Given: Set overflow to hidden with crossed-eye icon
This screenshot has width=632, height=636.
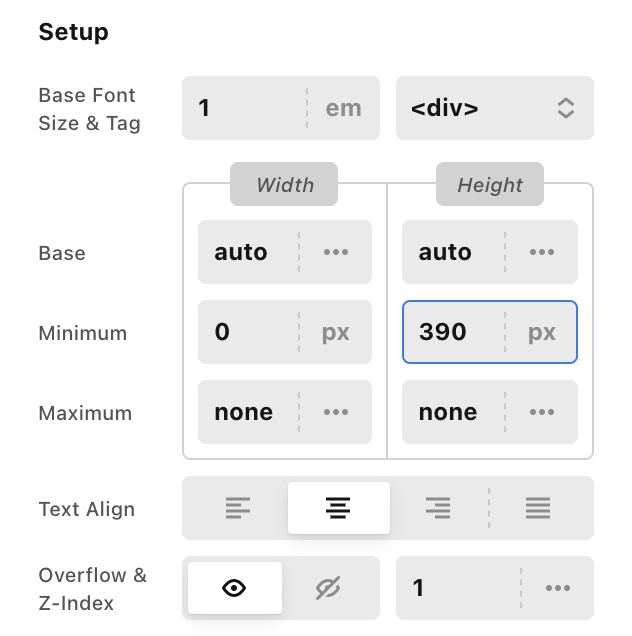Looking at the screenshot, I should (x=328, y=588).
